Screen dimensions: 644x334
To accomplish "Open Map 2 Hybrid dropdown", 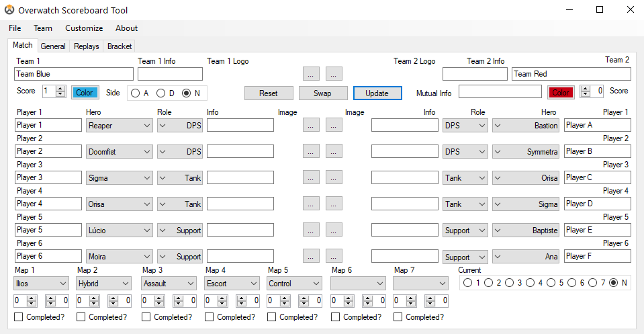I will point(103,284).
